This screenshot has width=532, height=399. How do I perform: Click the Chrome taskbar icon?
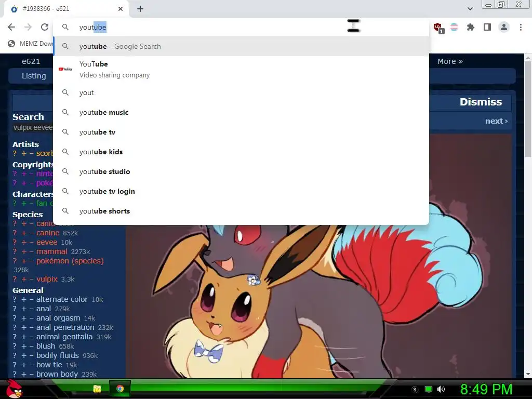tap(120, 389)
